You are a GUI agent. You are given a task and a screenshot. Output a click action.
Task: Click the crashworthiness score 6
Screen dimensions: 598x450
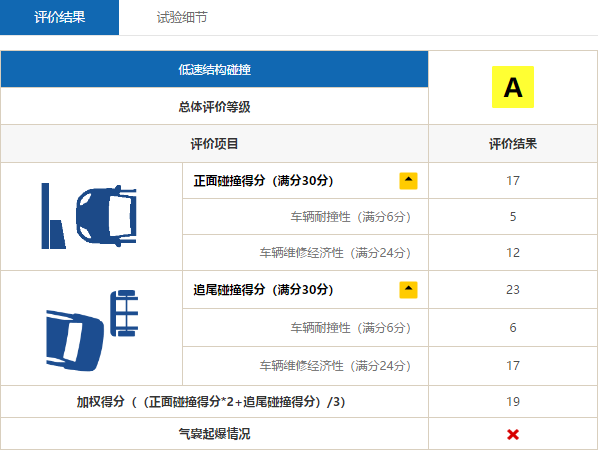click(x=513, y=328)
